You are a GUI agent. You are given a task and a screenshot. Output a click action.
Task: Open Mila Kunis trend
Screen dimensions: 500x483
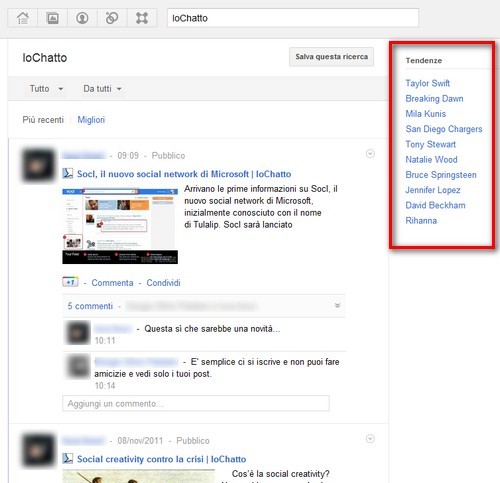426,114
